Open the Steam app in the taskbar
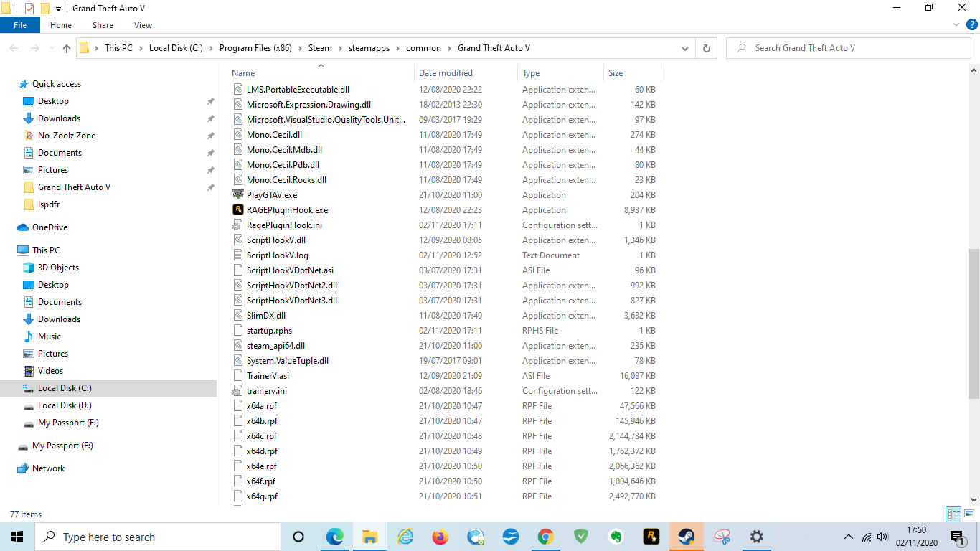The image size is (980, 551). tap(686, 537)
